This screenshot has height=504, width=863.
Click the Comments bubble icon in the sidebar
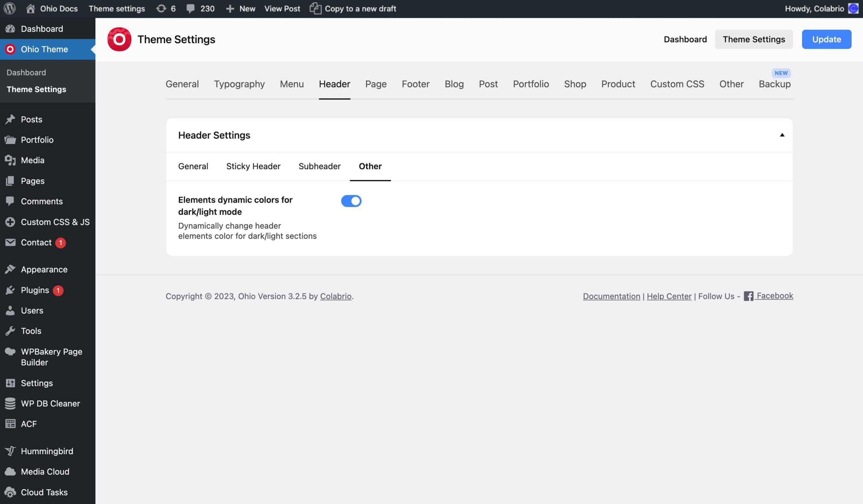click(x=10, y=201)
